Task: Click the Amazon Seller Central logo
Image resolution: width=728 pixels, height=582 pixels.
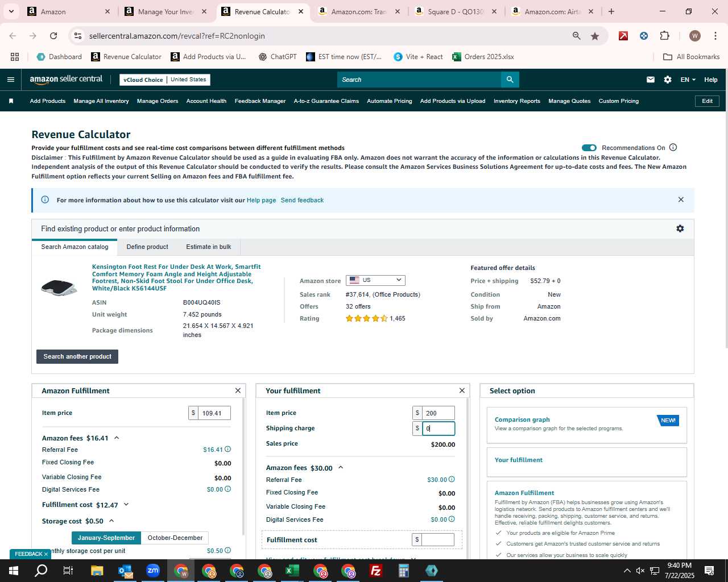Action: click(x=66, y=80)
